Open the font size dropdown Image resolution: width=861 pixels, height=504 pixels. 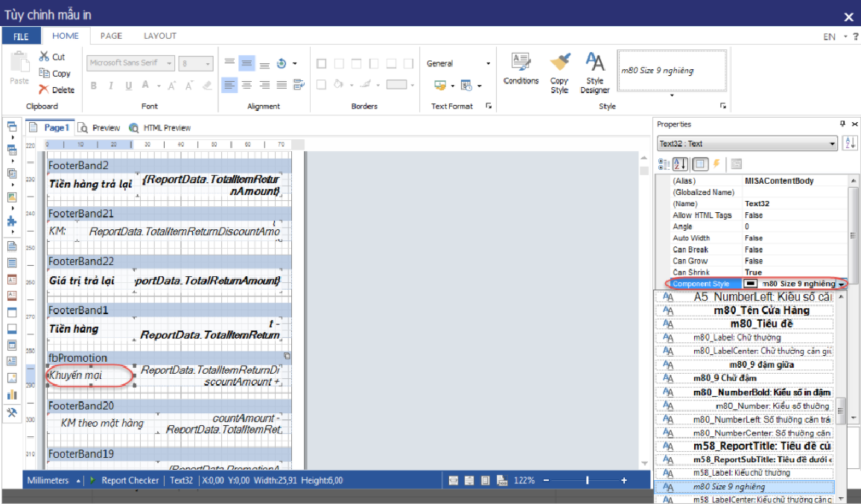coord(208,64)
